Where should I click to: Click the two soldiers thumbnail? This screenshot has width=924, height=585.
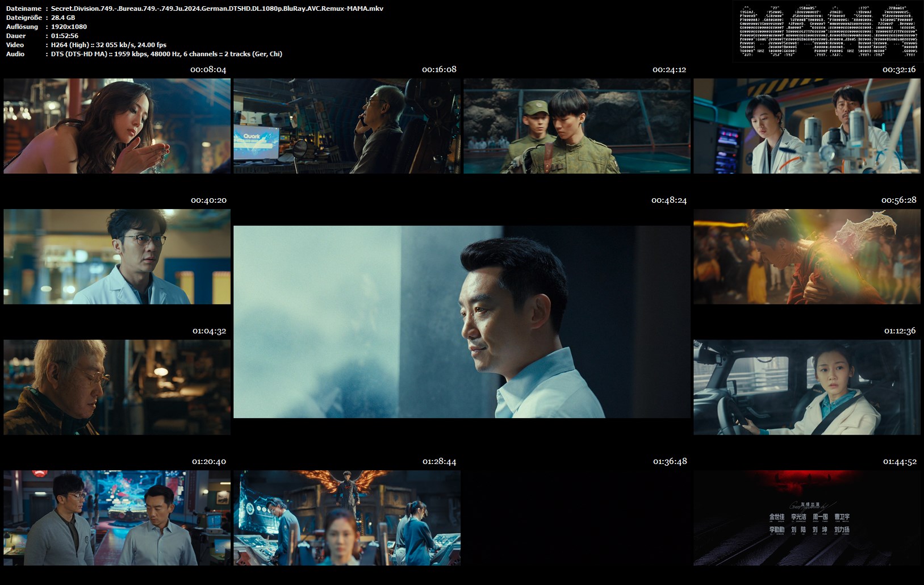tap(577, 126)
